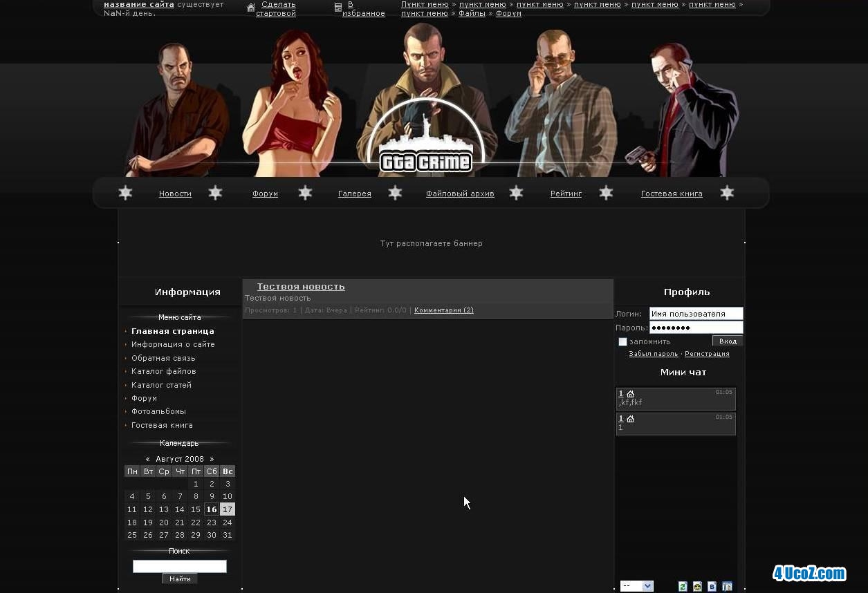Click the page icon beside В избранное

338,8
